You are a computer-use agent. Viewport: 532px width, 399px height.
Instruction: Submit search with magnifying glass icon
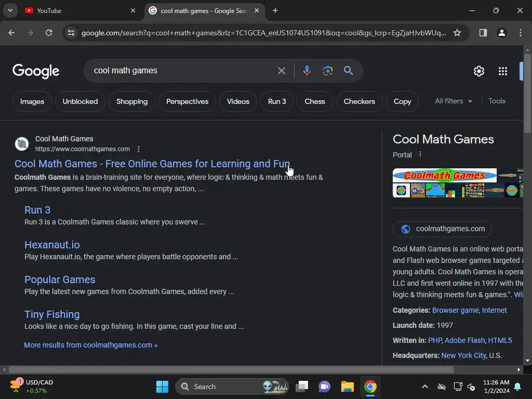pyautogui.click(x=348, y=71)
